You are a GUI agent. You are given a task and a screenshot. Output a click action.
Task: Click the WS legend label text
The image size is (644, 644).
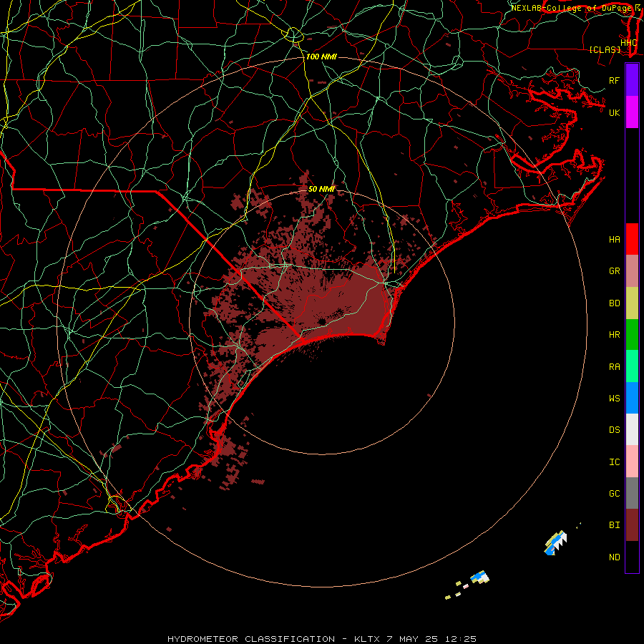pos(614,398)
